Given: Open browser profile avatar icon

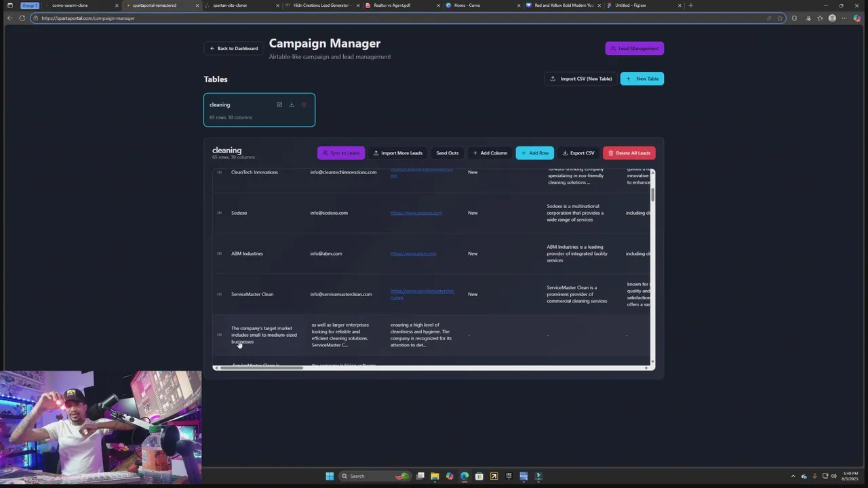Looking at the screenshot, I should pyautogui.click(x=832, y=18).
